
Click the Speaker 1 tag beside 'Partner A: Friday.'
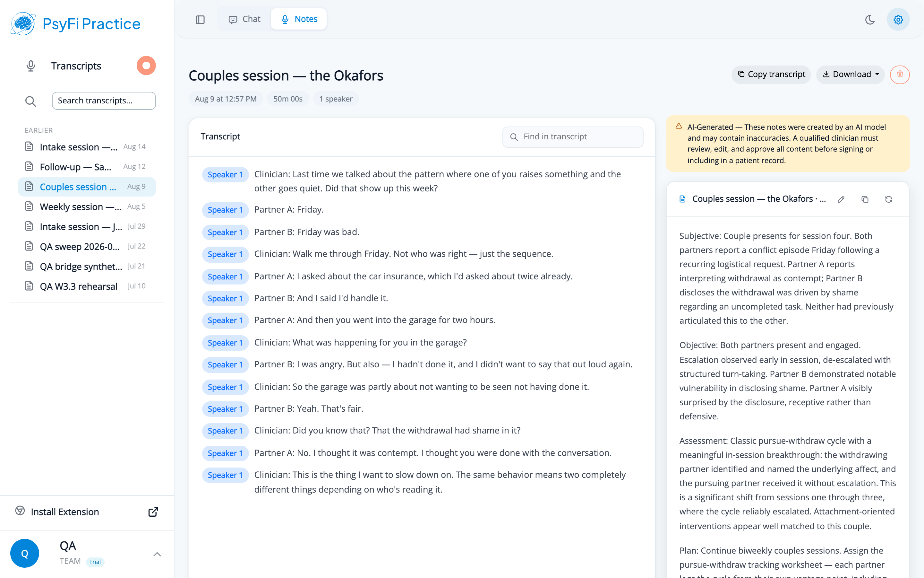point(225,210)
